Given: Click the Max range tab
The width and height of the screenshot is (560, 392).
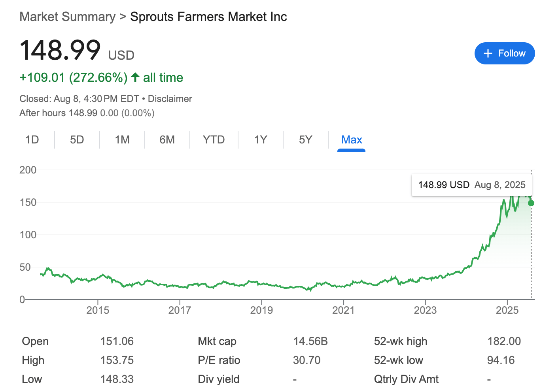Looking at the screenshot, I should (x=352, y=140).
